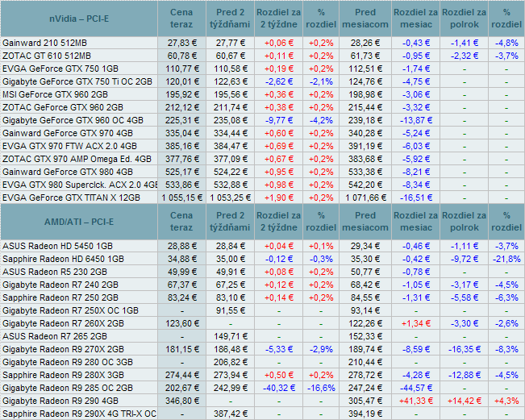Click 'Gainward GeForce GTX 970 4GB' name
Image resolution: width=525 pixels, height=420 pixels.
coord(68,133)
